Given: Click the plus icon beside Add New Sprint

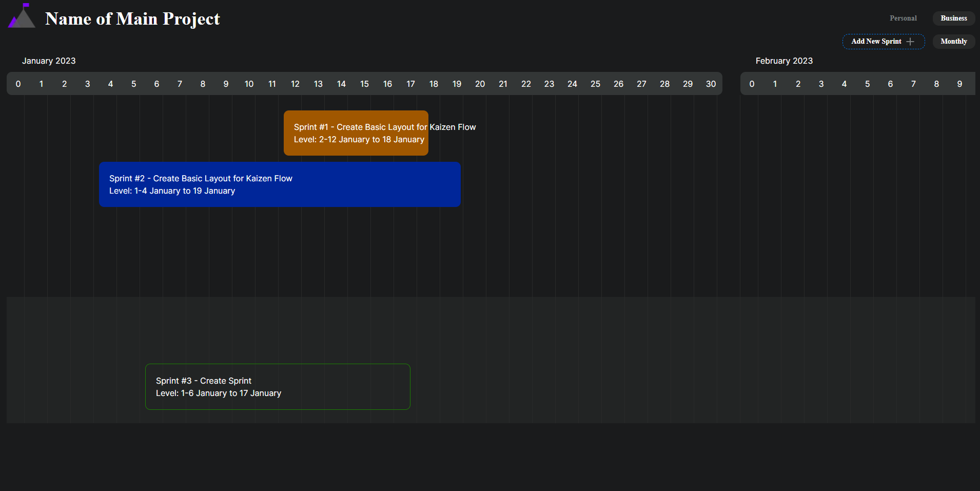Looking at the screenshot, I should [910, 42].
